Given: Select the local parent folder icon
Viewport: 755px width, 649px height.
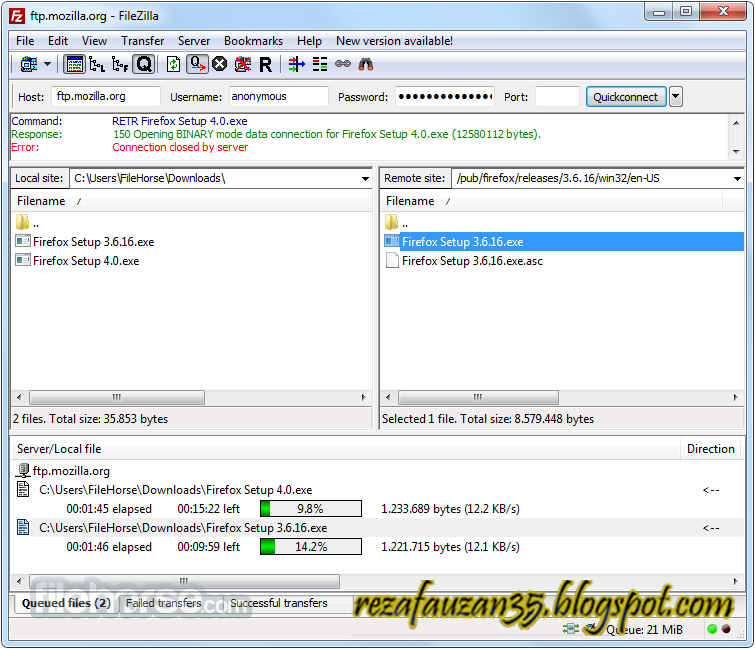Looking at the screenshot, I should click(22, 222).
